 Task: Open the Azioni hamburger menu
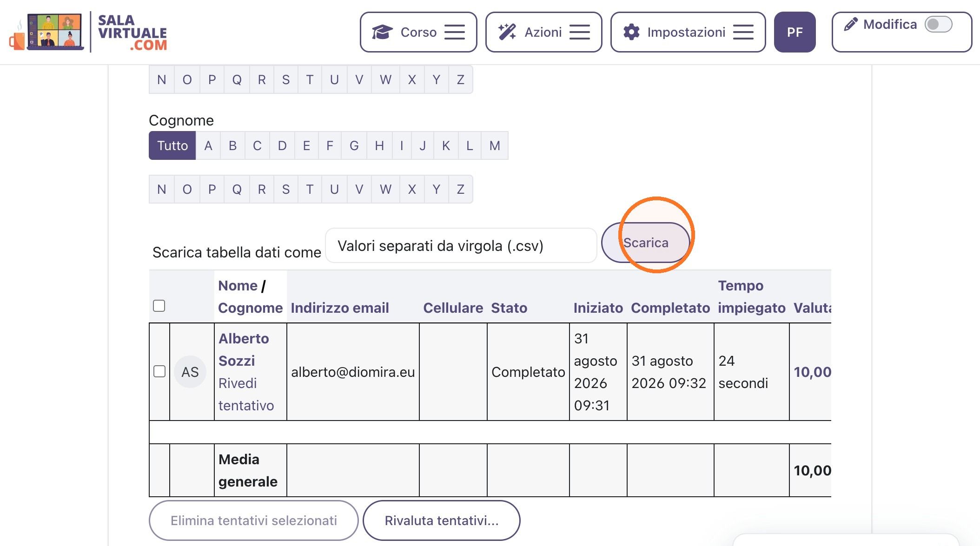(x=580, y=32)
